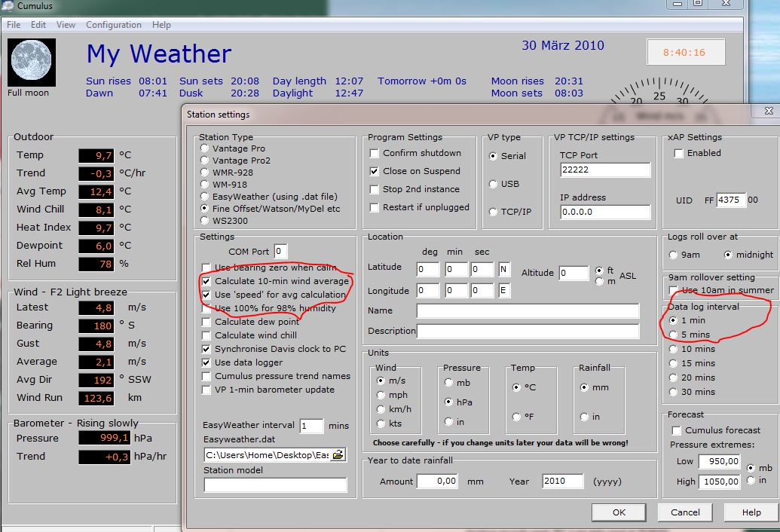Enable the Confirm shutdown checkbox

[375, 153]
